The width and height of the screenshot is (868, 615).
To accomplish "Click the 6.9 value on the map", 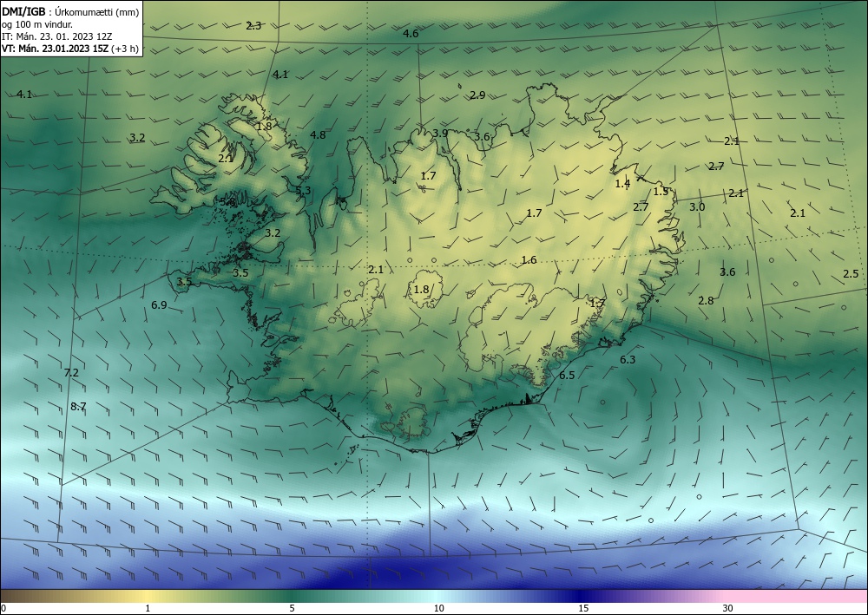I will coord(159,305).
